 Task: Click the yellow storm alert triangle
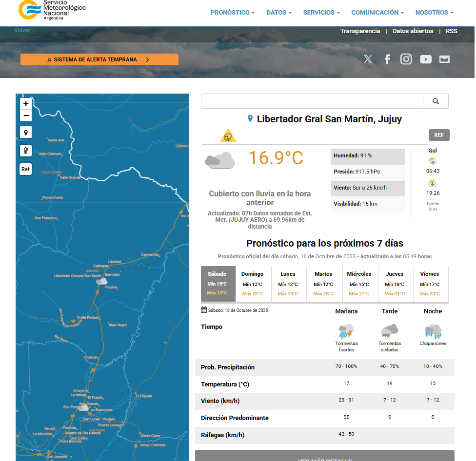pos(228,136)
